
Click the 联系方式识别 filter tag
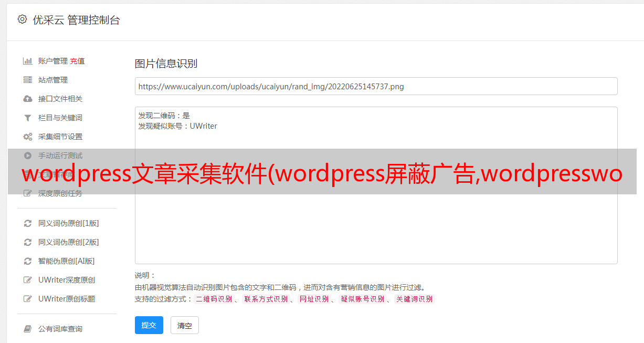(266, 299)
